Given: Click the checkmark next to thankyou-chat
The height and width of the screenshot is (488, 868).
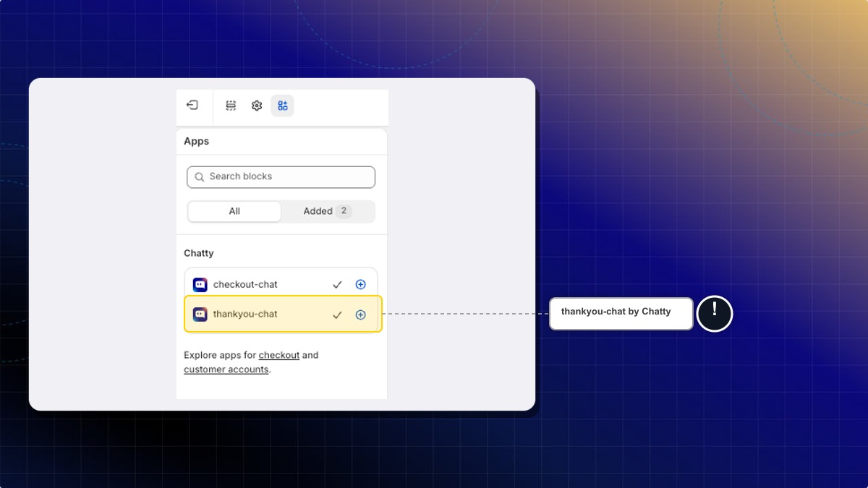Looking at the screenshot, I should click(x=337, y=314).
